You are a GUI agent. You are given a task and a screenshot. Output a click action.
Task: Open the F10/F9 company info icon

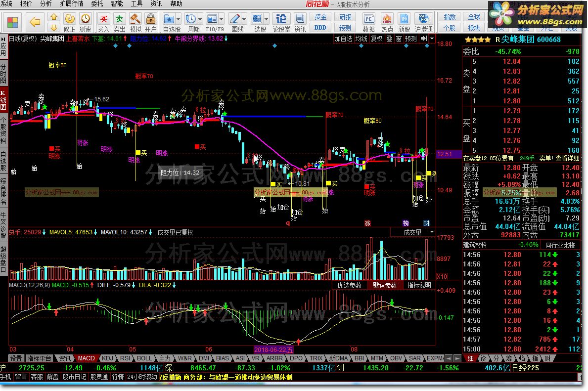click(x=212, y=23)
